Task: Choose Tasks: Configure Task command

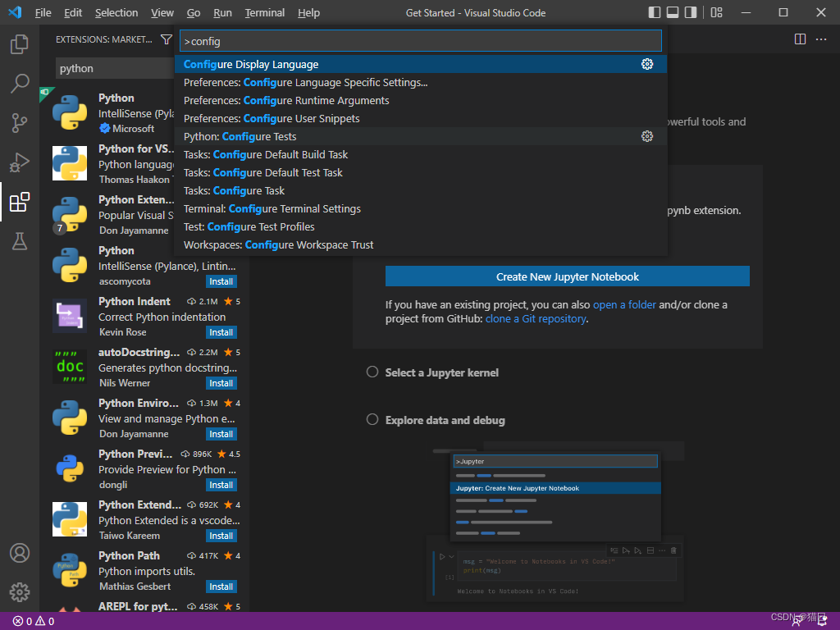Action: [x=421, y=190]
